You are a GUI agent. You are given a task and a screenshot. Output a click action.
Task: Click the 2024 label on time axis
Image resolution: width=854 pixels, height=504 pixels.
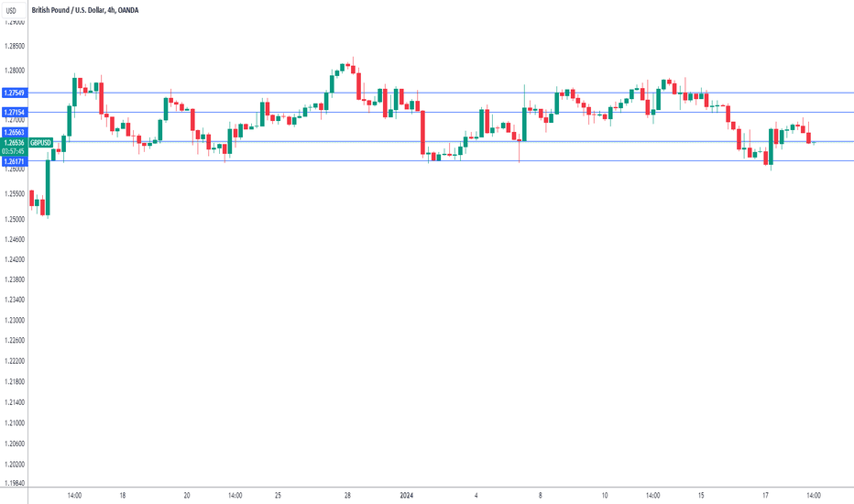(406, 495)
